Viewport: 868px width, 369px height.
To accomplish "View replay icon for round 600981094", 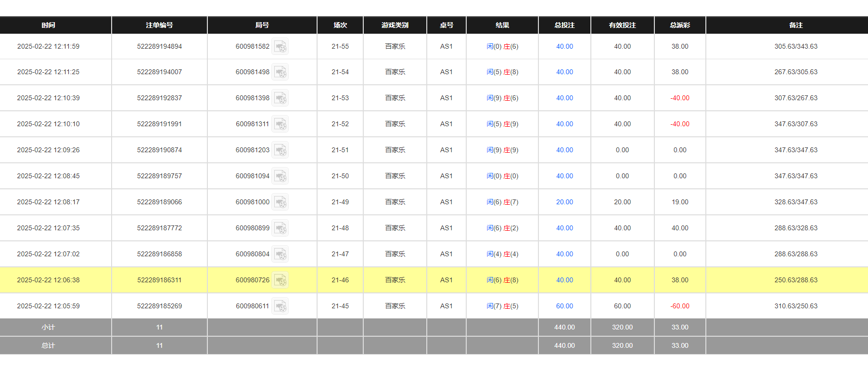I will [280, 176].
